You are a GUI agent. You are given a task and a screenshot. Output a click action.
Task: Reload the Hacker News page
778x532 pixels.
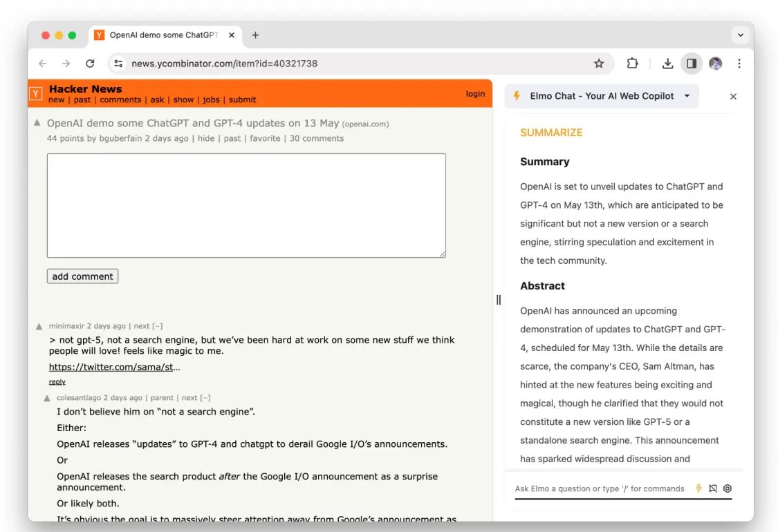(90, 64)
